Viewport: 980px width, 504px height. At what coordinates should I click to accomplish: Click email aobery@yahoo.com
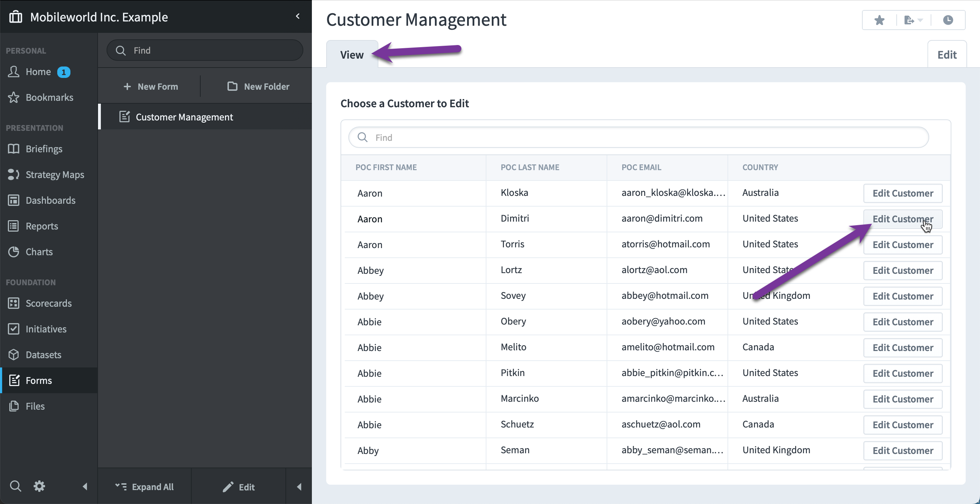point(663,321)
